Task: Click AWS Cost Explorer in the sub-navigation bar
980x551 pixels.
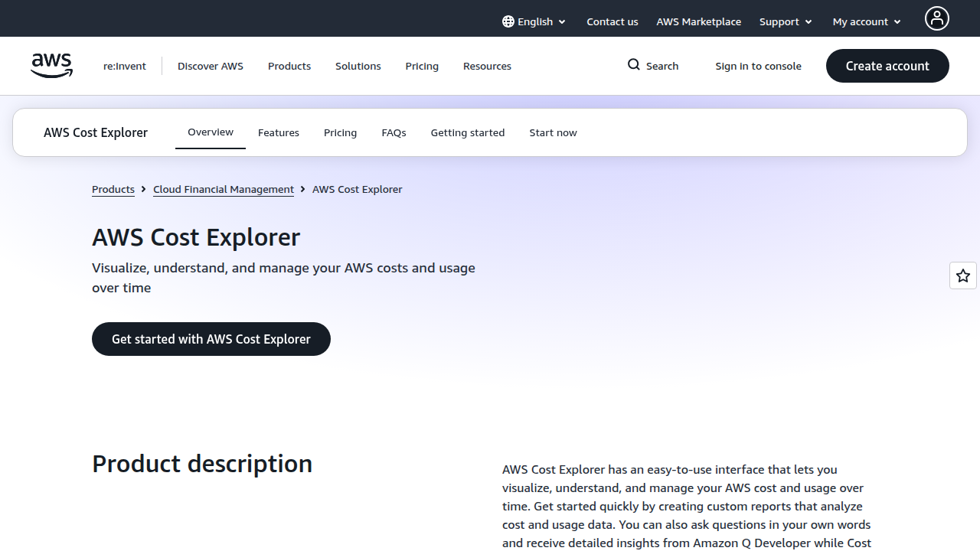Action: coord(96,132)
